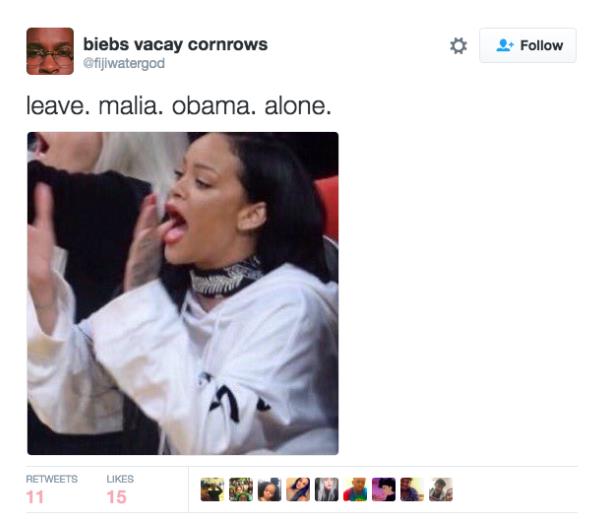The image size is (614, 519).
Task: Select the first liker avatar thumbnail
Action: pyautogui.click(x=212, y=490)
